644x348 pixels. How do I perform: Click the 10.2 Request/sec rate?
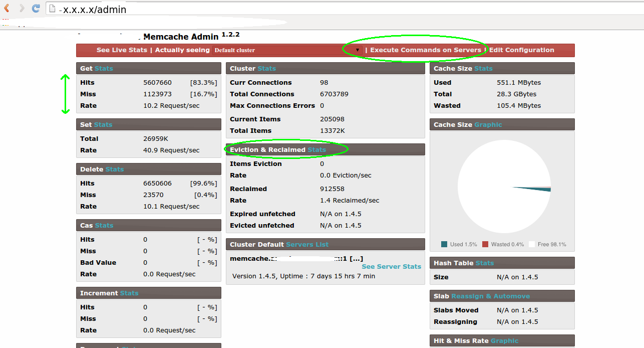click(x=171, y=106)
